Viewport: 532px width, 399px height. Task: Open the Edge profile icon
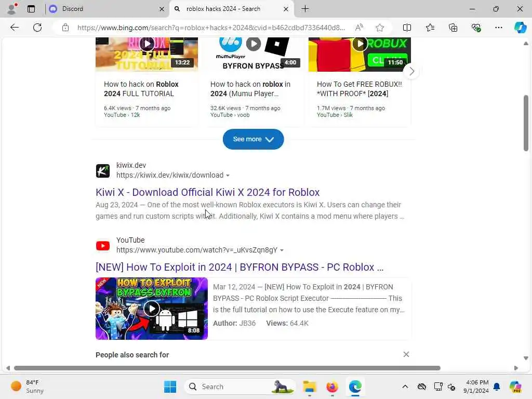(12, 9)
